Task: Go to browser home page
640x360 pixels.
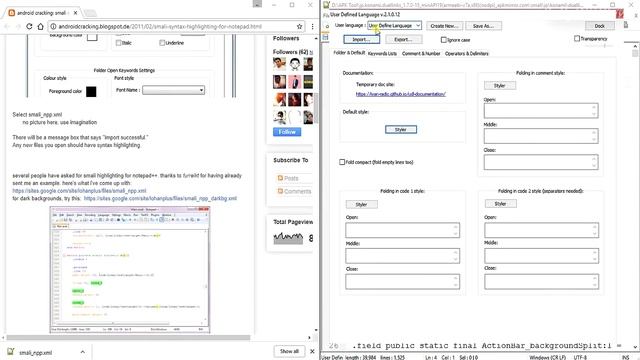Action: 40,26
